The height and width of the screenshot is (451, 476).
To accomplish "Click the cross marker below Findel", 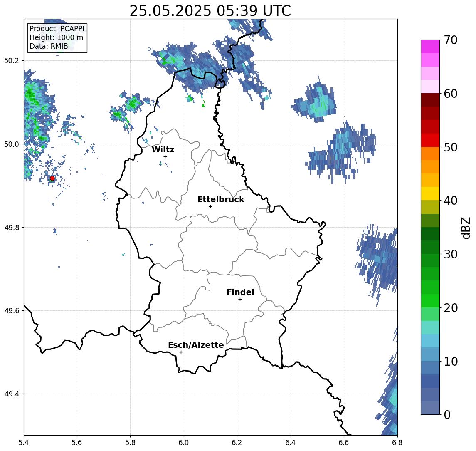I will pyautogui.click(x=240, y=300).
